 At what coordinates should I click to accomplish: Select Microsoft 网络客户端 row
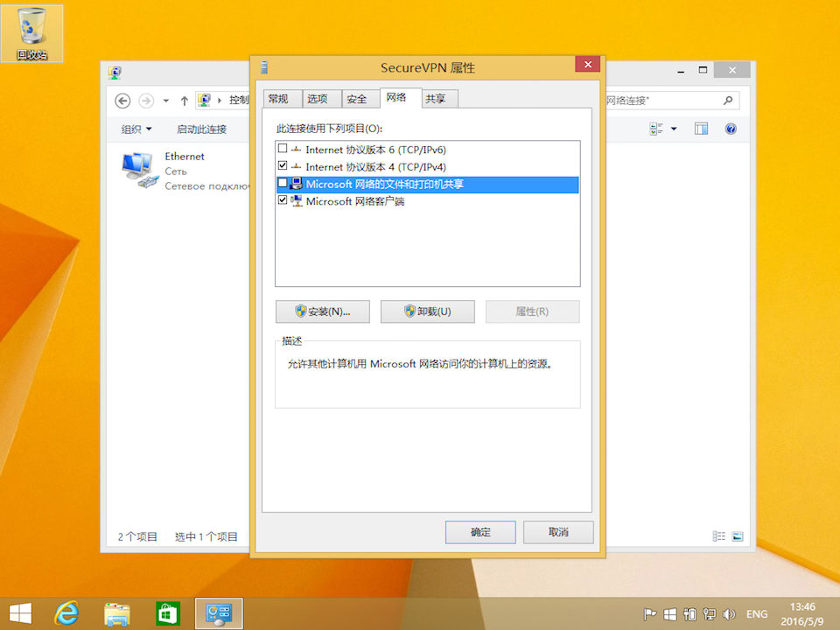(428, 201)
